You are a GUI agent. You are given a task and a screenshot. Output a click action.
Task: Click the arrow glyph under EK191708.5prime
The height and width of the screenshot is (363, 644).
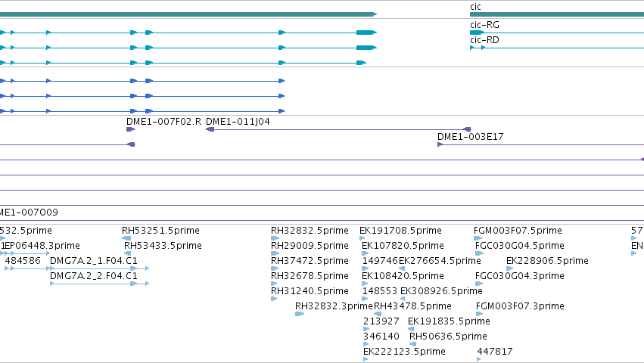[362, 238]
